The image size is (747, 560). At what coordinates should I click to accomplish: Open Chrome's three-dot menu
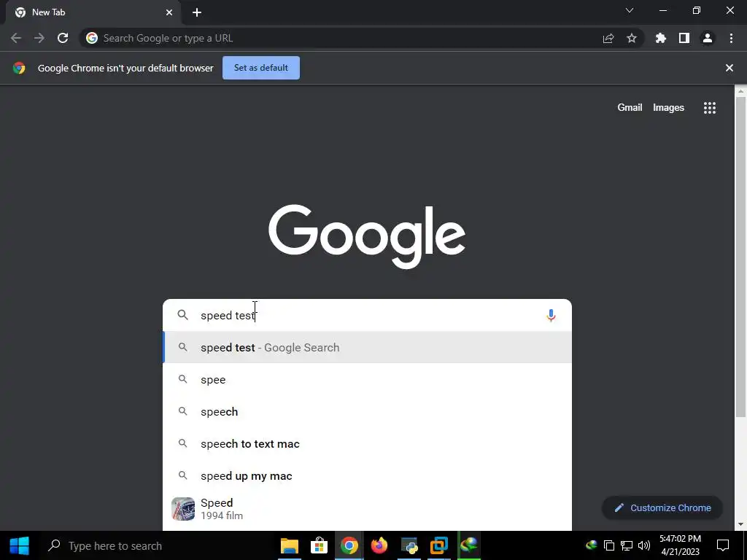tap(731, 38)
